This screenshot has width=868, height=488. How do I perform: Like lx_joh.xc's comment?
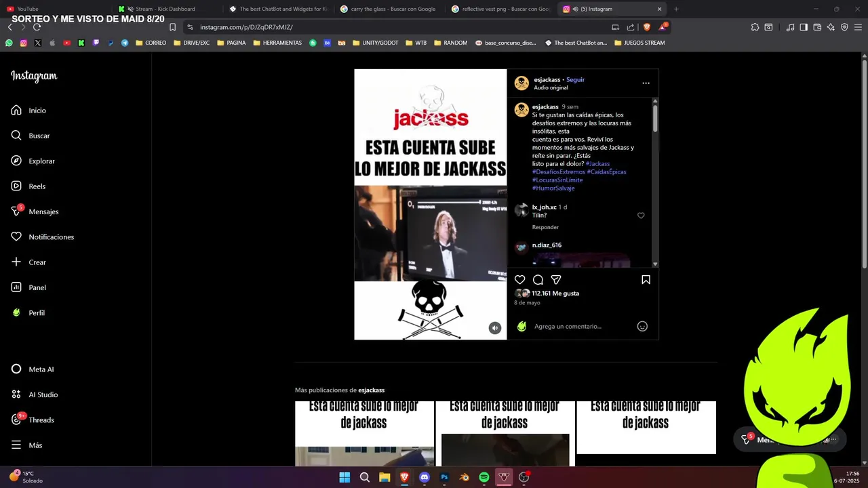[x=641, y=216]
